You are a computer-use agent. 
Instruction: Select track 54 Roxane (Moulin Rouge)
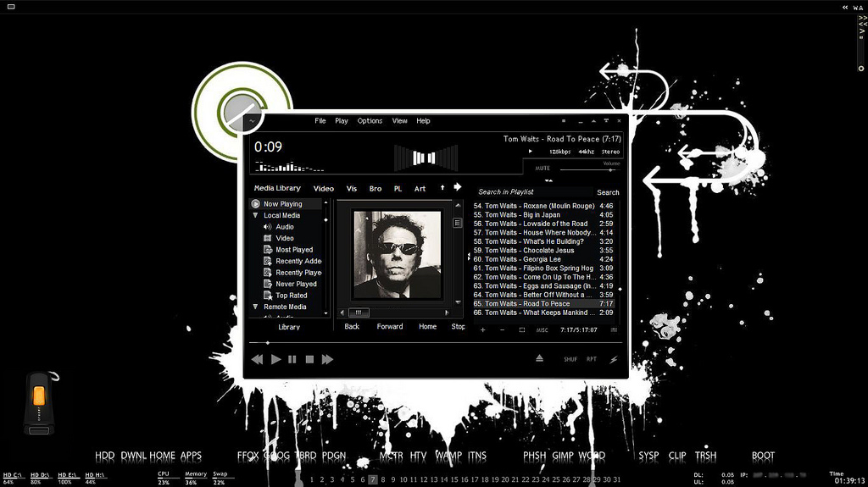543,206
